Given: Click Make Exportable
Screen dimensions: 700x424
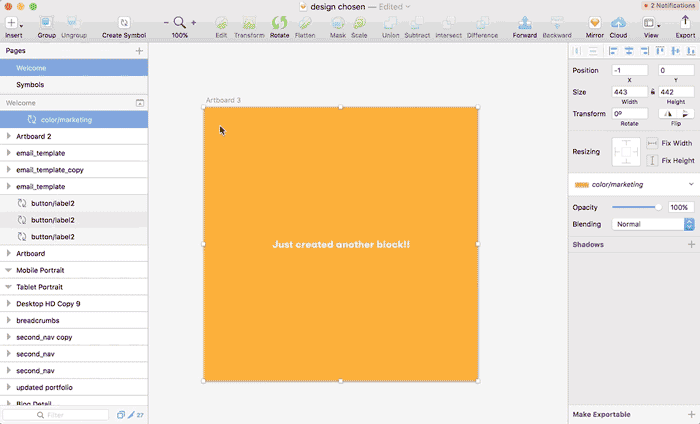Looking at the screenshot, I should coord(601,413).
